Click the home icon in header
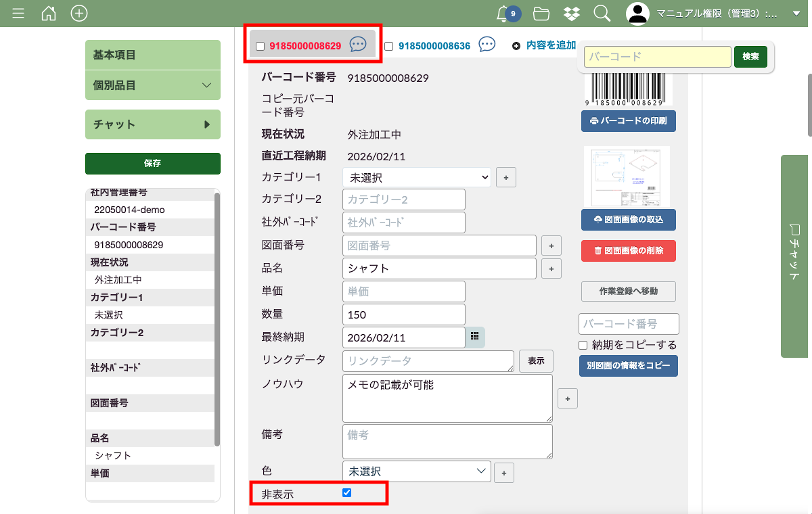 point(49,14)
